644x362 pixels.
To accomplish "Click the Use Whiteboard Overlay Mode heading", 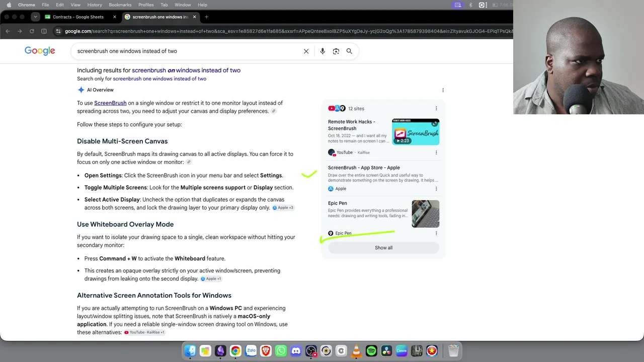I will (x=125, y=224).
